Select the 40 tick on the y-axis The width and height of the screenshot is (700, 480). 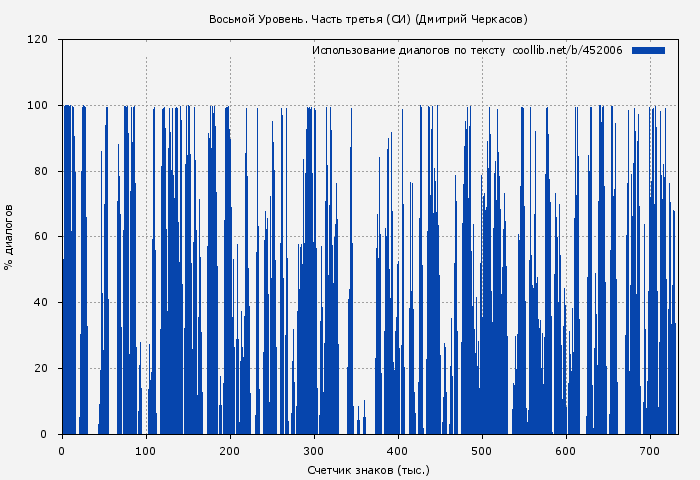[x=41, y=303]
